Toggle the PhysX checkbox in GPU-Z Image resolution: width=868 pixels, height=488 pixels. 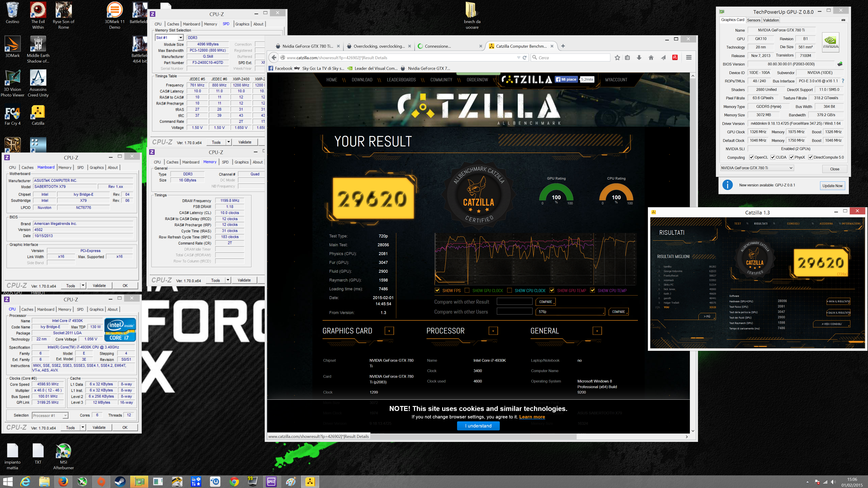[792, 157]
